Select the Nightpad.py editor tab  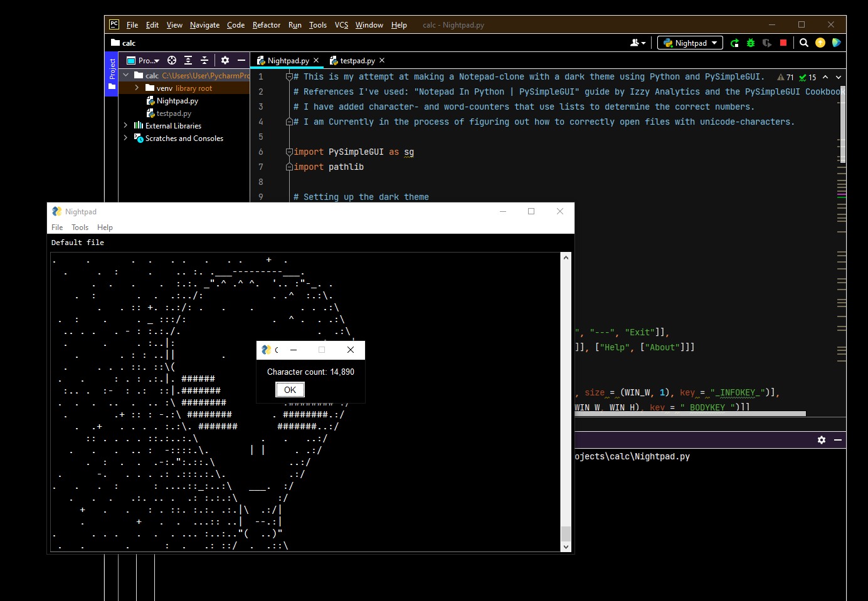pyautogui.click(x=288, y=61)
